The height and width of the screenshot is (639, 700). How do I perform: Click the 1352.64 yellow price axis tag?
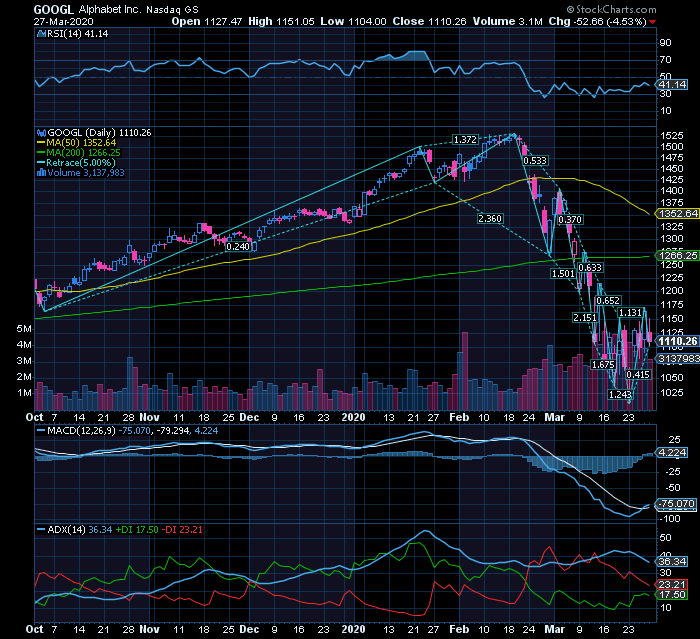(678, 213)
